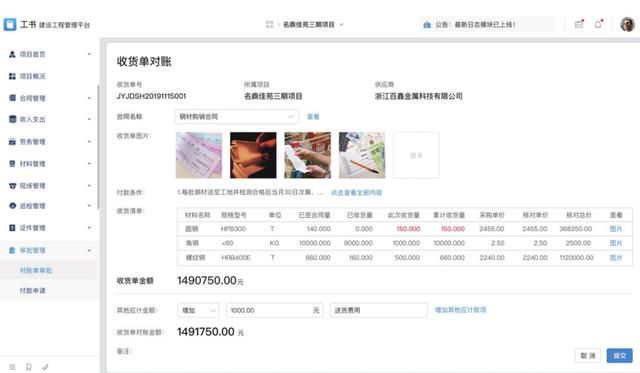This screenshot has height=373, width=640.
Task: Click the 公告 announcement briefcase icon
Action: pyautogui.click(x=427, y=25)
